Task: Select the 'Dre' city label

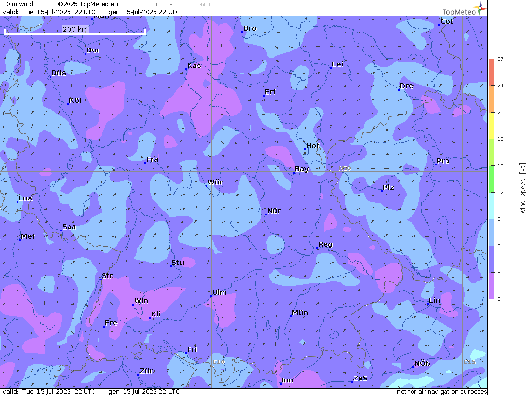Action: point(407,86)
